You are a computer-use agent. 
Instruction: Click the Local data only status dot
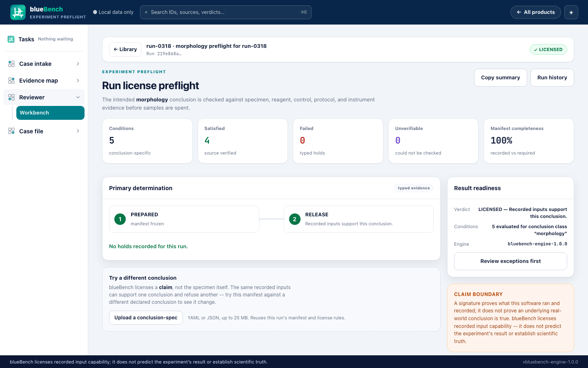pyautogui.click(x=95, y=12)
